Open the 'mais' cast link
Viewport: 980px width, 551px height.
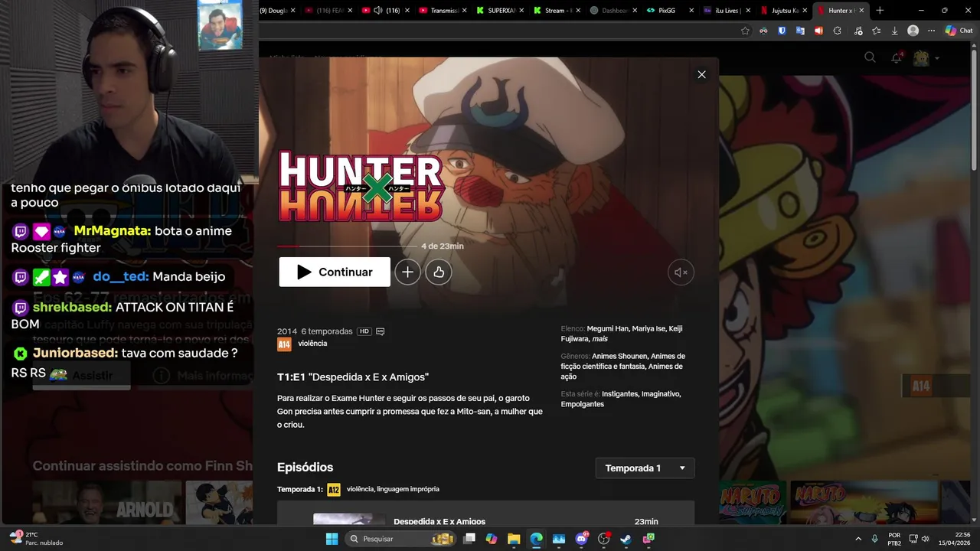(599, 339)
